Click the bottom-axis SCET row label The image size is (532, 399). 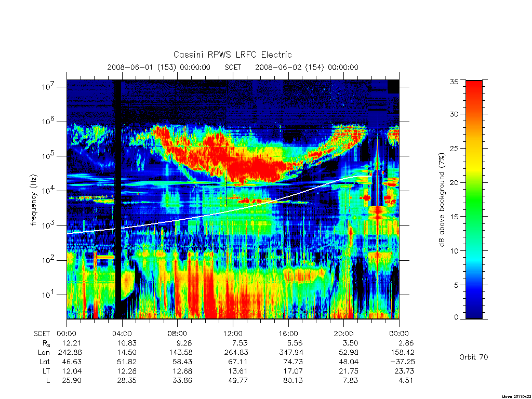click(42, 334)
